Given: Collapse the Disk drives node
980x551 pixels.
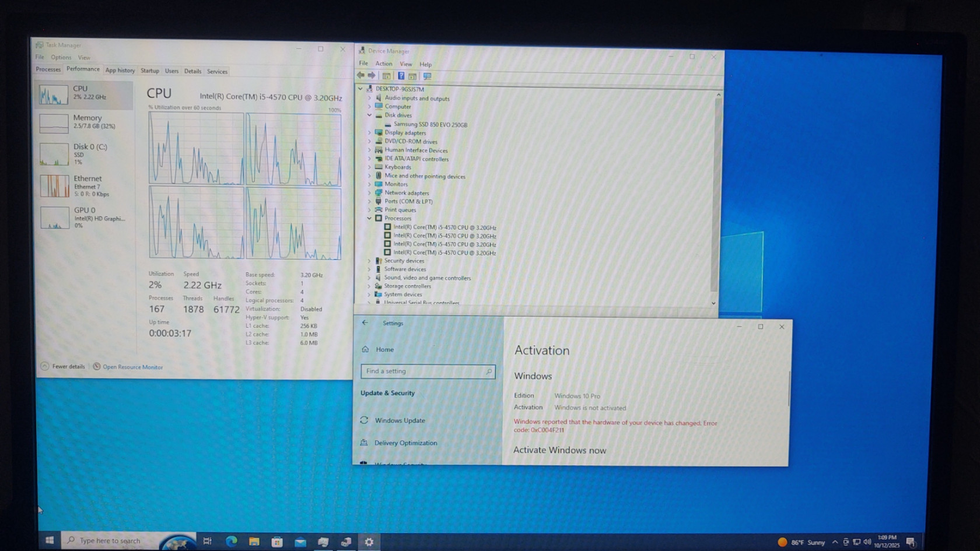Looking at the screenshot, I should [369, 115].
